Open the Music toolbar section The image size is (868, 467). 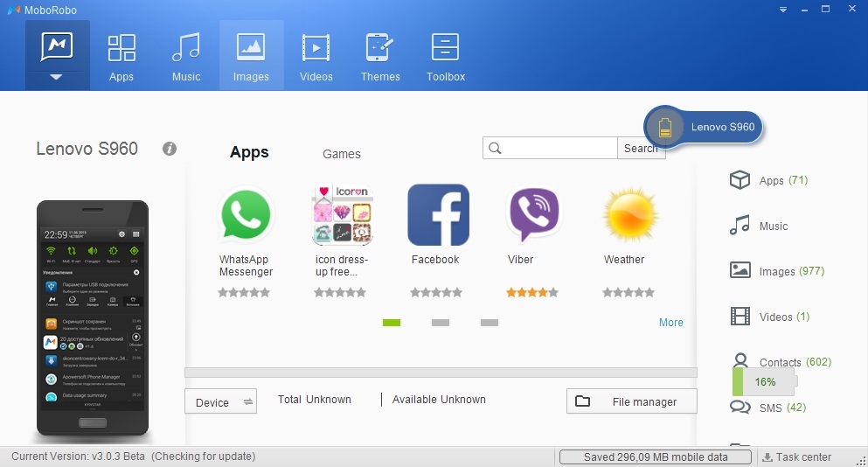(x=186, y=57)
